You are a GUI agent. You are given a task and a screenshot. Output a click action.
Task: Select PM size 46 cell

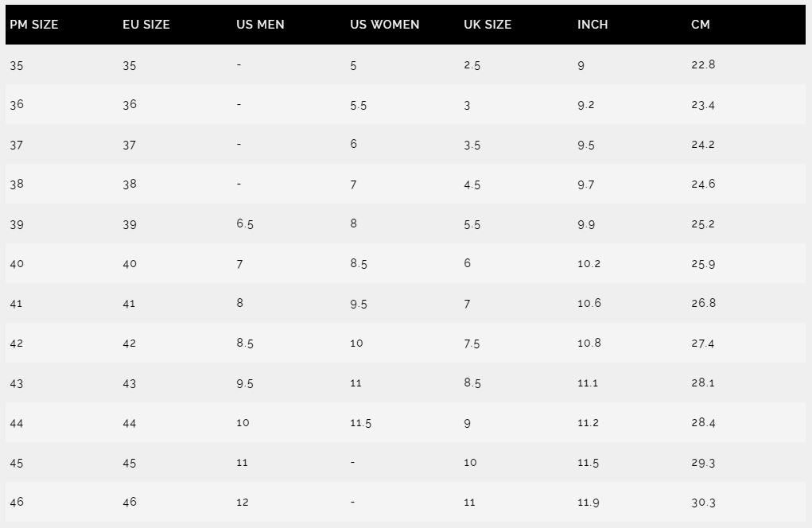point(17,502)
